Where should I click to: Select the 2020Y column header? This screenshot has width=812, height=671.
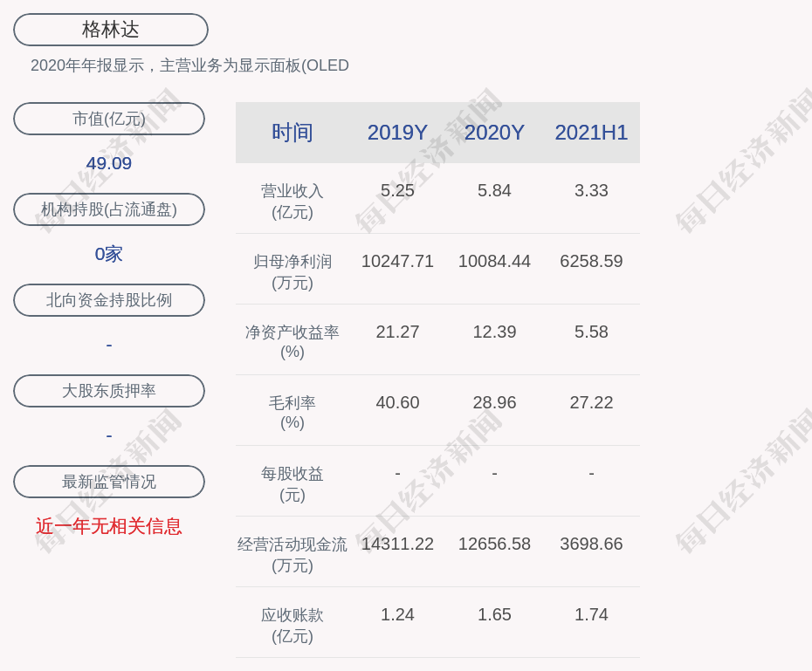(494, 133)
